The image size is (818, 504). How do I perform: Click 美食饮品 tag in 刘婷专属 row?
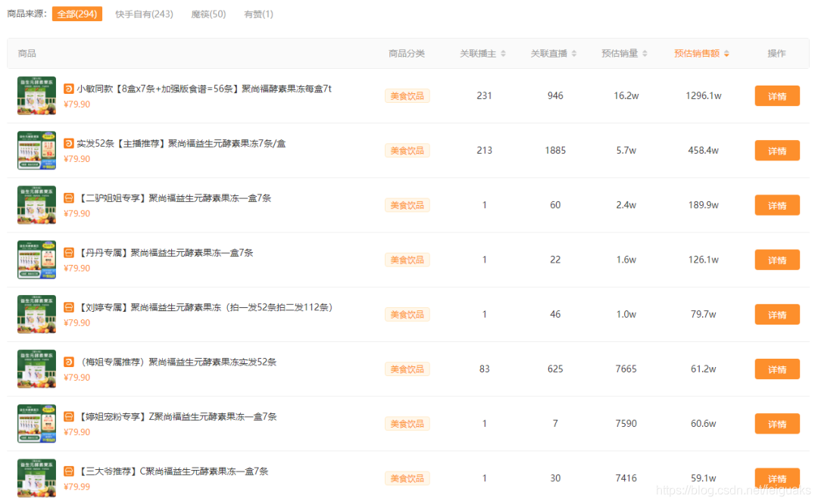tap(407, 315)
